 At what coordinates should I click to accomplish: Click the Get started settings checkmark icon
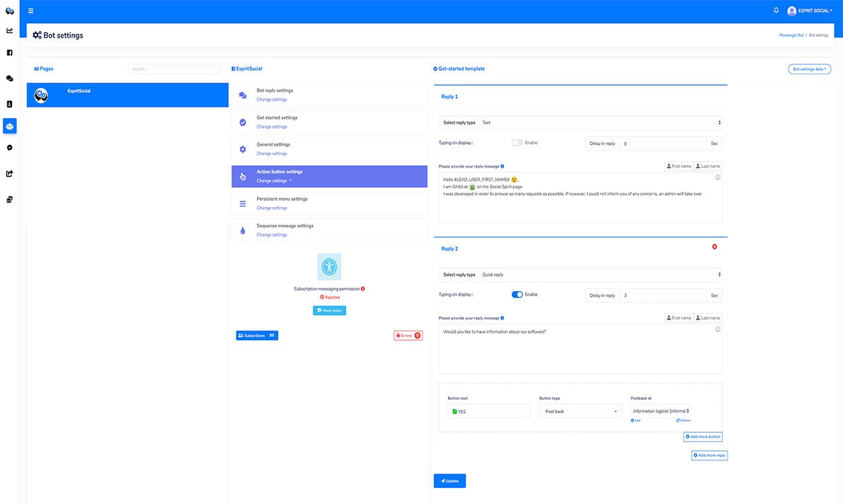pyautogui.click(x=243, y=123)
